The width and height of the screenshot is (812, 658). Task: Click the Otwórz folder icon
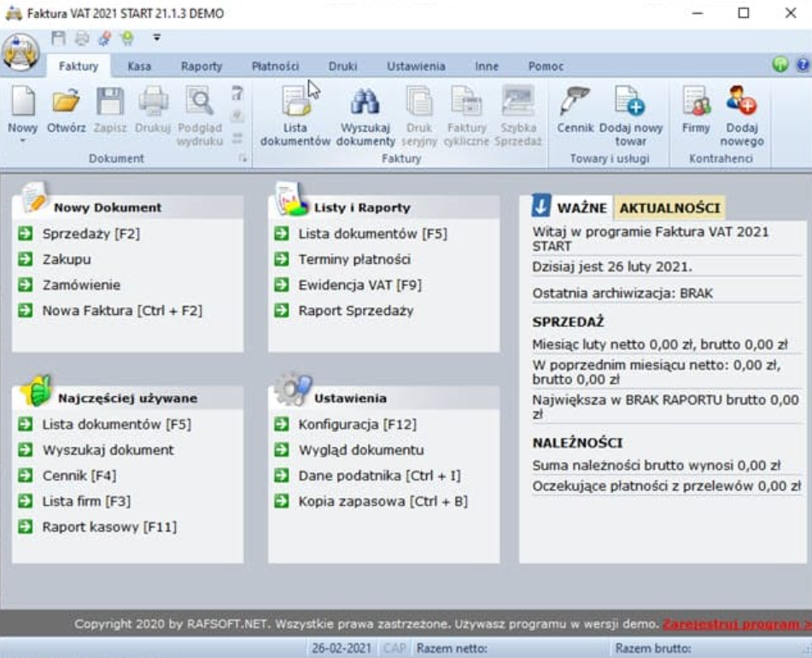coord(66,105)
